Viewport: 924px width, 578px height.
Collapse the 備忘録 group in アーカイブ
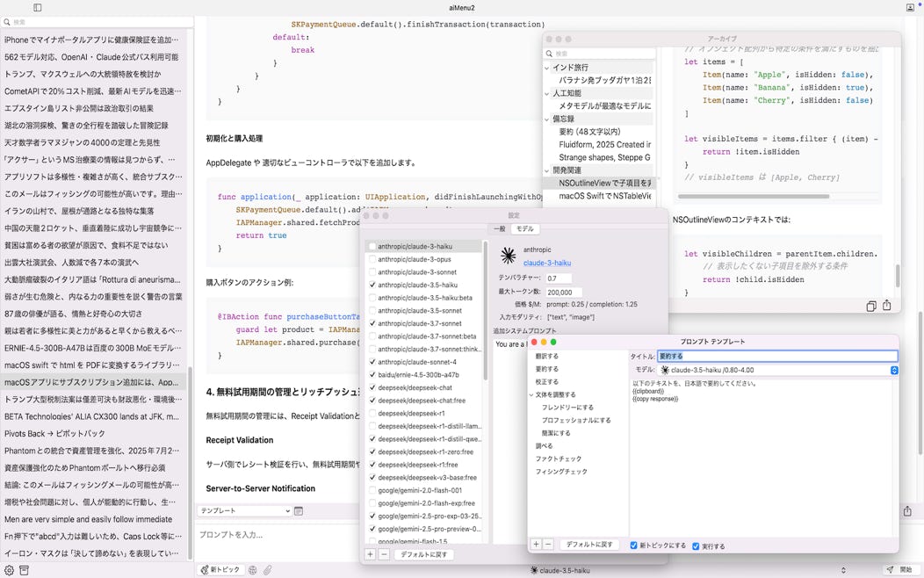coord(547,119)
